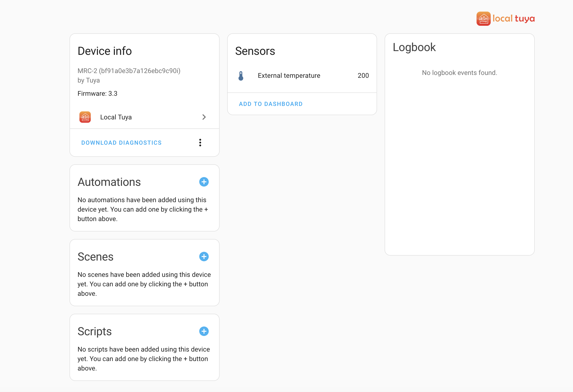Screen dimensions: 573x392
Task: Click the Logbook heading
Action: [414, 47]
